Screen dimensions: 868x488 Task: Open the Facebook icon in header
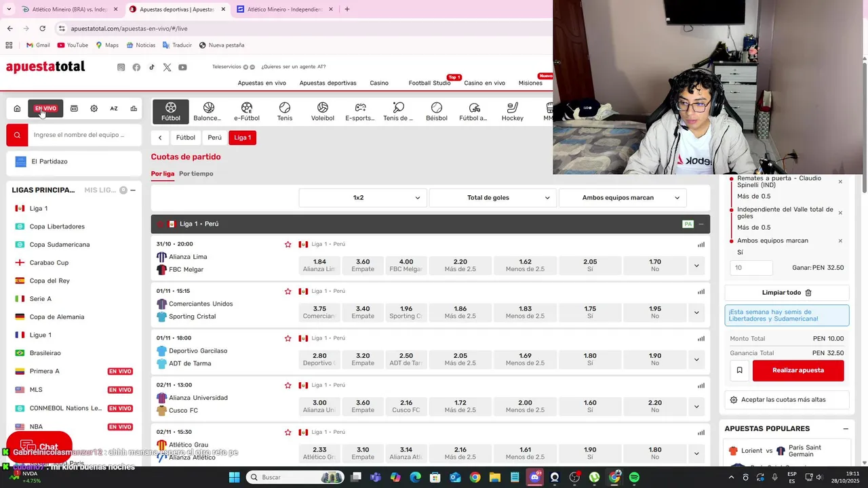click(x=136, y=67)
